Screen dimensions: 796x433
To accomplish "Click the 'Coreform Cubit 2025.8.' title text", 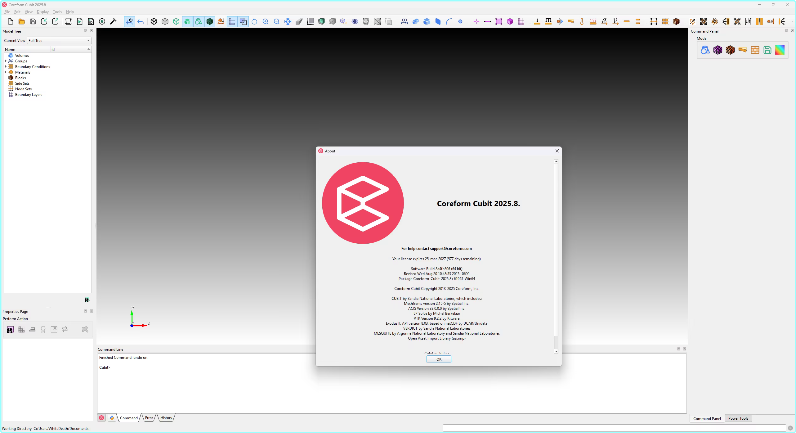I will 478,204.
